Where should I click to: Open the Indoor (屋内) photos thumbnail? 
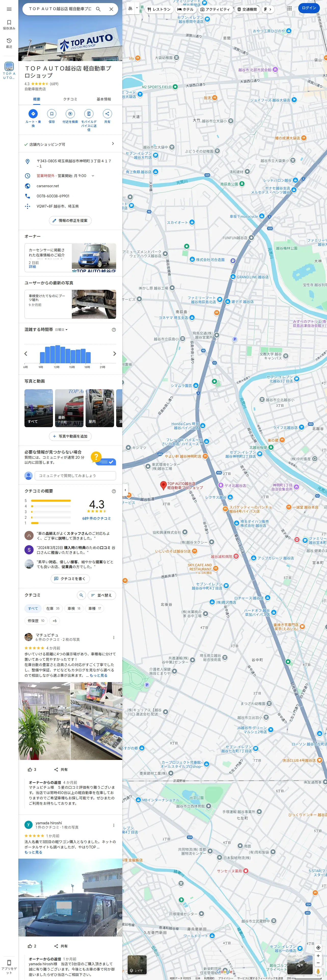100,408
